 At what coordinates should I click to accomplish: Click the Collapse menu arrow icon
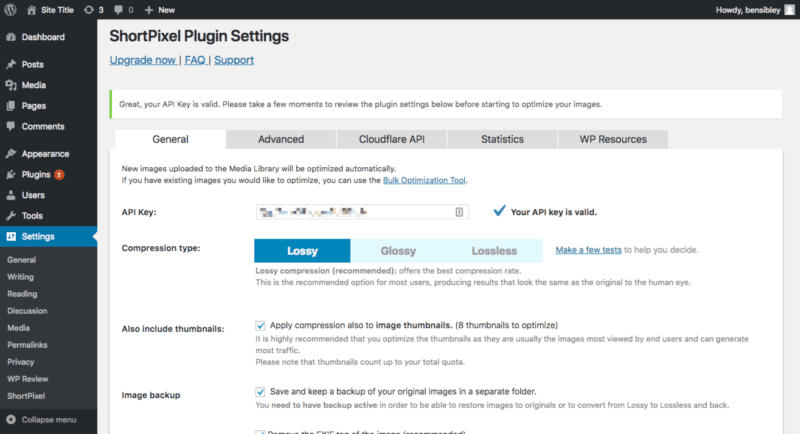10,418
